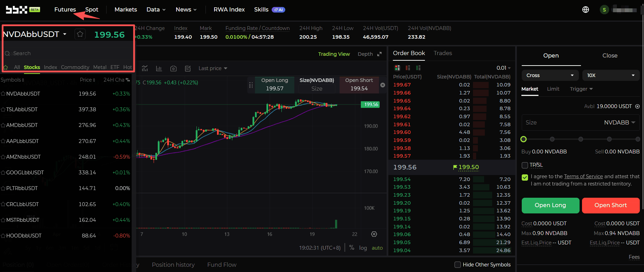The width and height of the screenshot is (644, 272).
Task: Click the green Open Long button
Action: [x=550, y=205]
